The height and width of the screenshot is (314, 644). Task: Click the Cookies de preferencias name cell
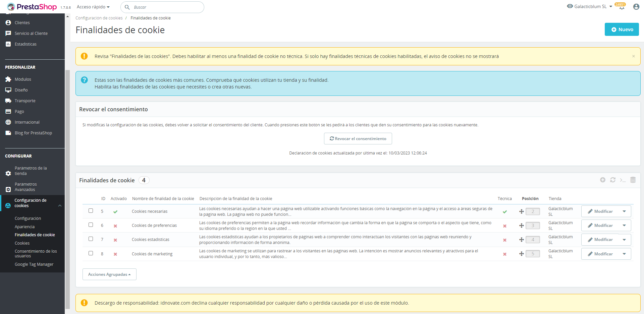154,226
